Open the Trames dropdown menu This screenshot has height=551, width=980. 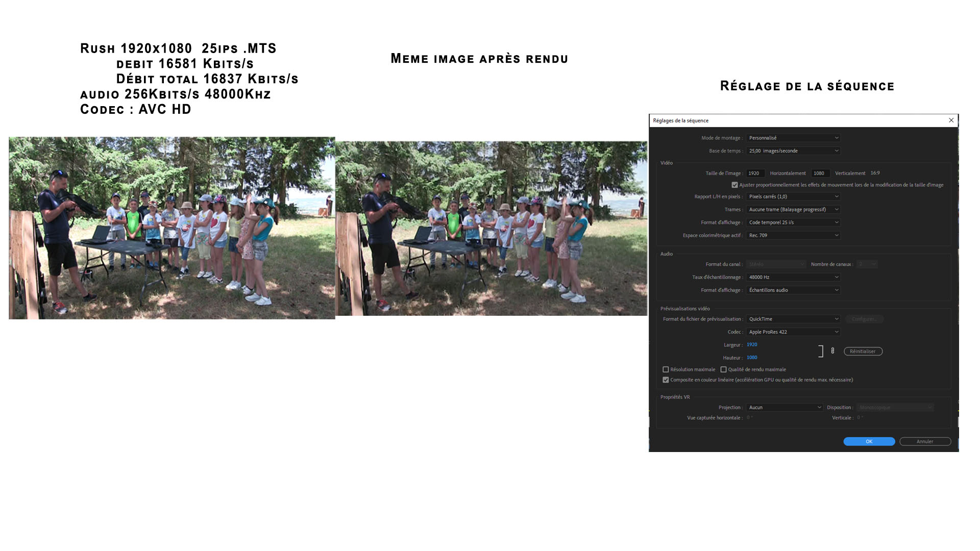coord(793,210)
